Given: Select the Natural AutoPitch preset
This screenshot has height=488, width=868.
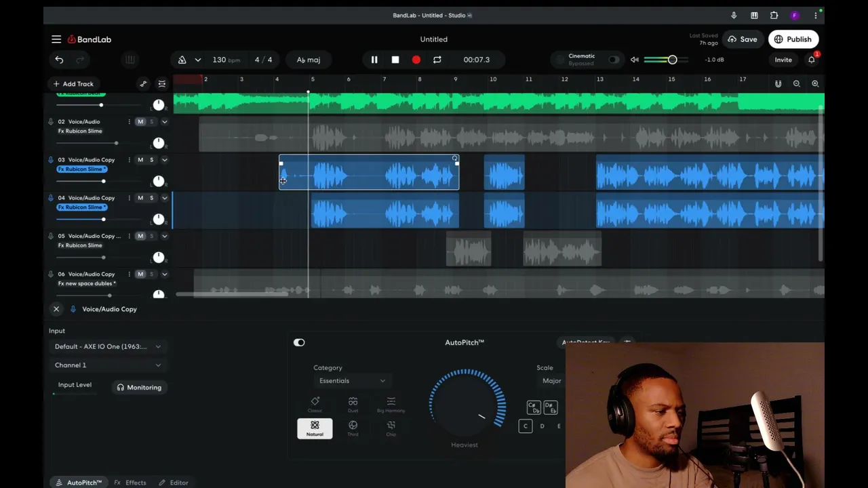Looking at the screenshot, I should point(315,428).
